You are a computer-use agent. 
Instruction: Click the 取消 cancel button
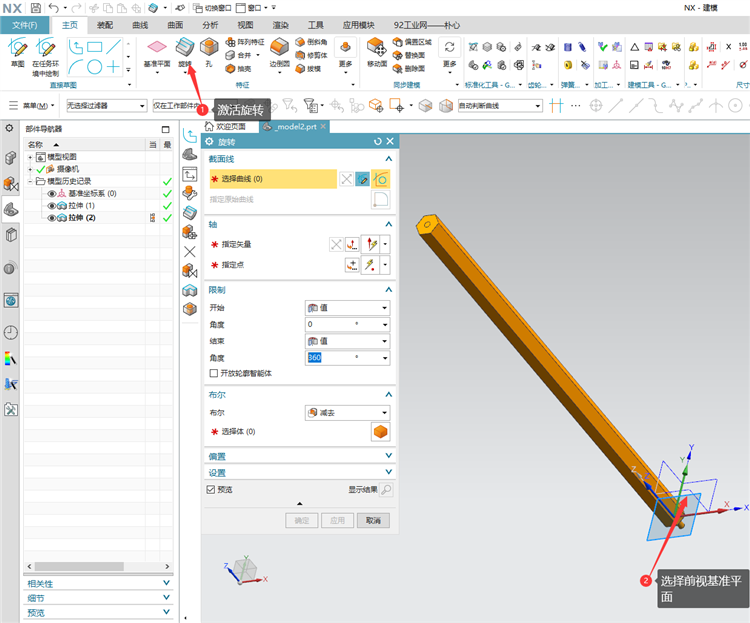[373, 520]
